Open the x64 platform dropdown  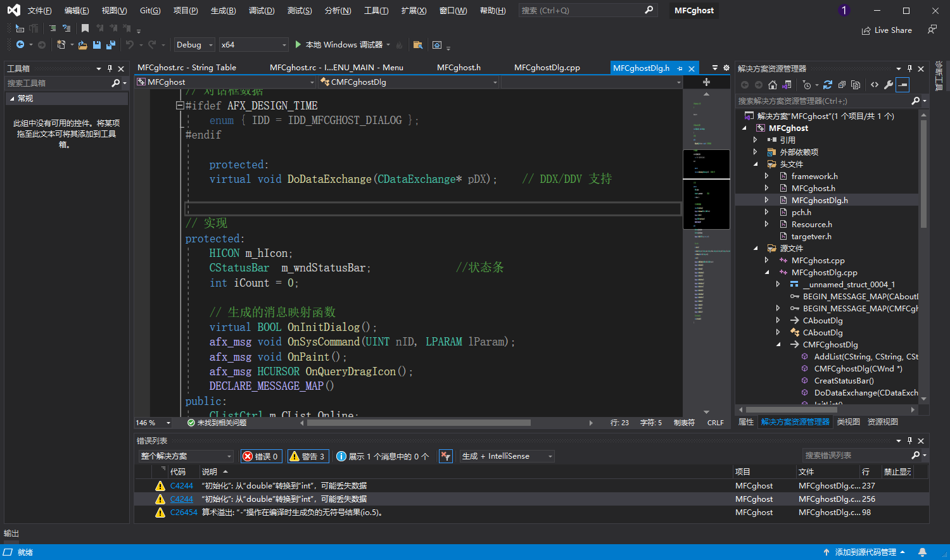[253, 45]
